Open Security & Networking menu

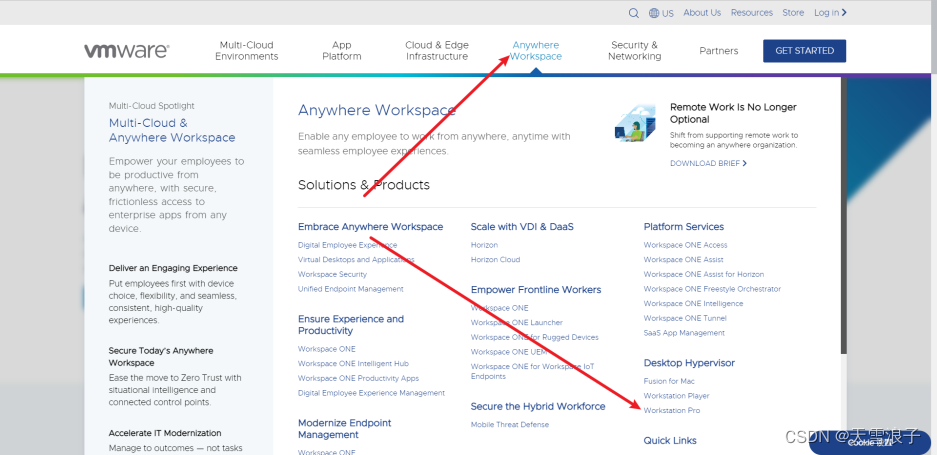pyautogui.click(x=635, y=51)
